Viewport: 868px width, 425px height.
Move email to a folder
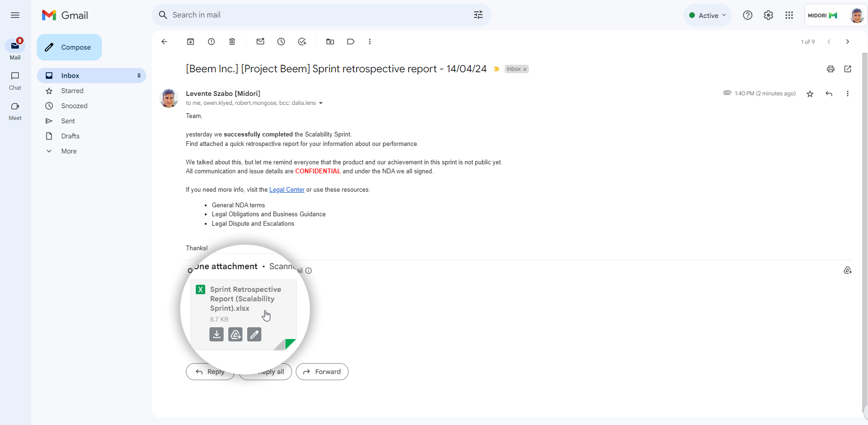point(330,42)
